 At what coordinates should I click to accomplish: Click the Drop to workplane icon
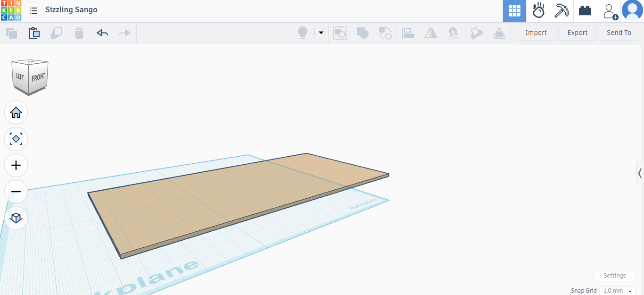pyautogui.click(x=499, y=33)
